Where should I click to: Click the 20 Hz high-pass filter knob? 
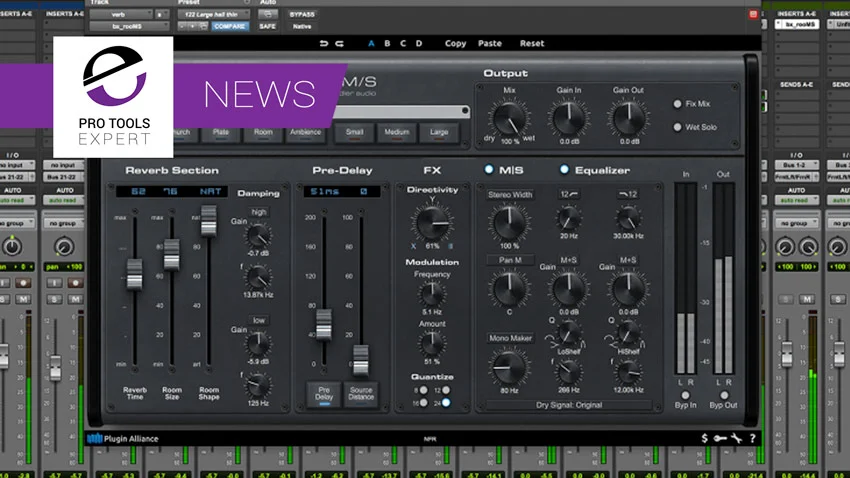coord(568,218)
